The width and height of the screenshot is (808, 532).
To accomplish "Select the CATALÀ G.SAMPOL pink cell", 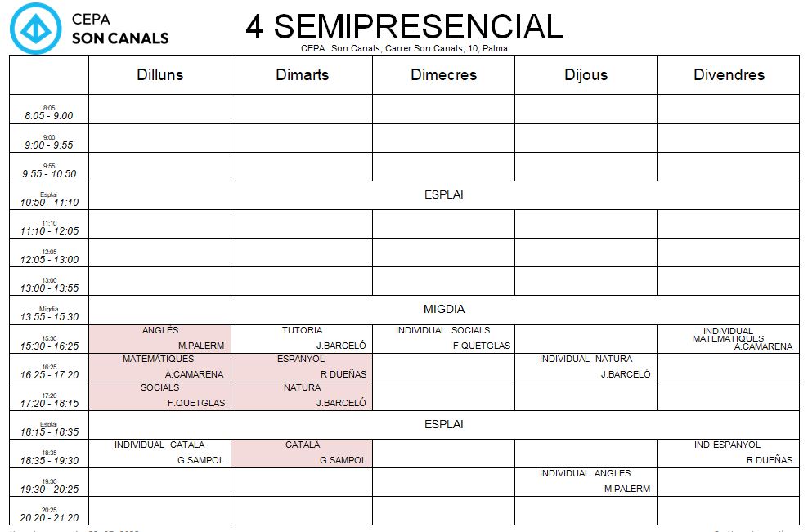I will tap(302, 454).
